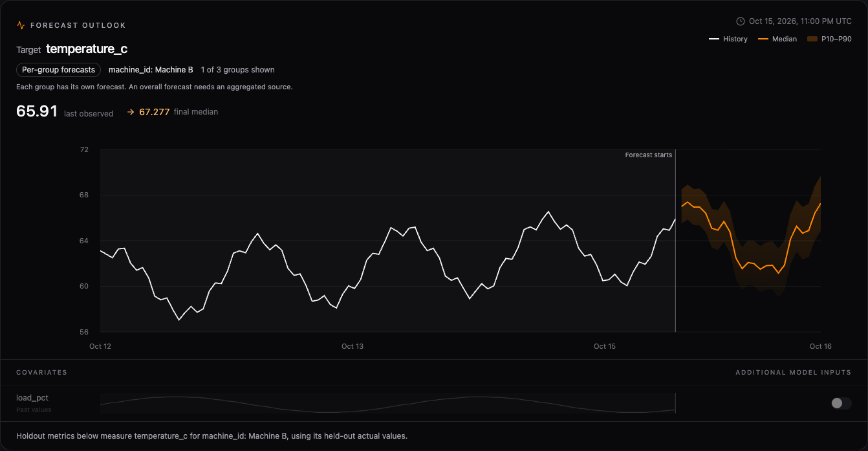
Task: Click the clock icon beside the timestamp
Action: [741, 21]
